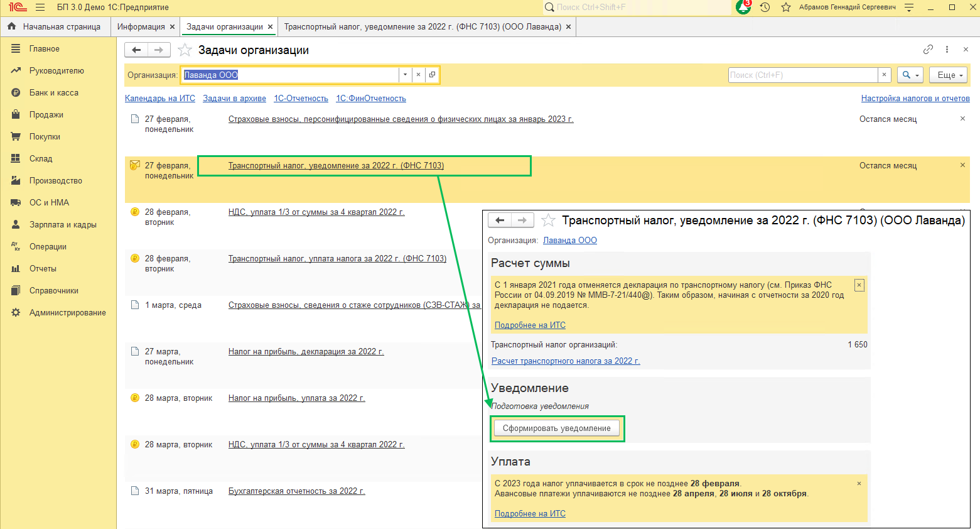Open the 1С-Отчетность link
This screenshot has height=529, width=980.
tap(301, 99)
